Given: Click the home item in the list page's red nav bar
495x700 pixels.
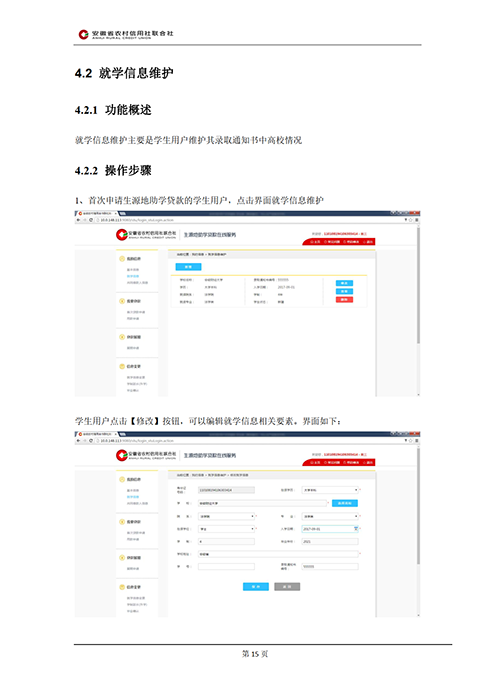Looking at the screenshot, I should point(316,242).
